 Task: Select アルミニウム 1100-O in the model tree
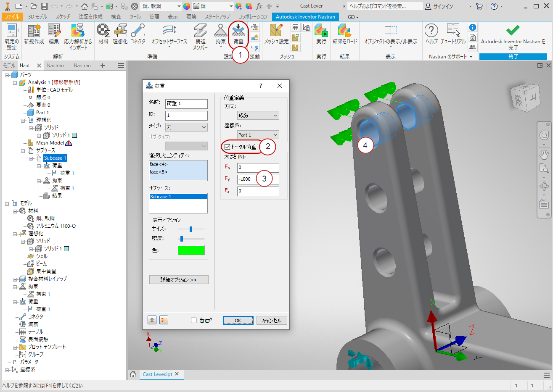click(56, 226)
